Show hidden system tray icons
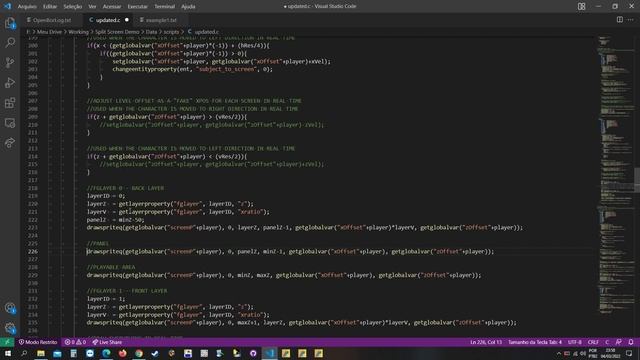640x360 pixels. pyautogui.click(x=559, y=353)
